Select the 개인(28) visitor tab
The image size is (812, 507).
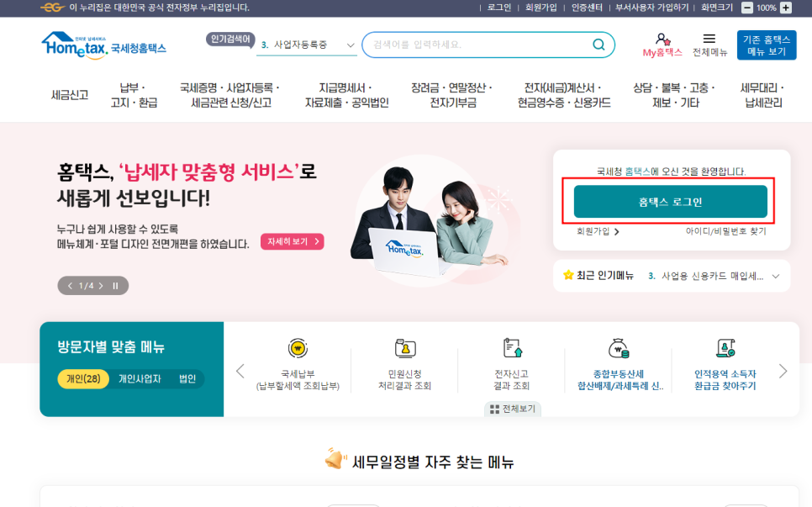[x=83, y=378]
